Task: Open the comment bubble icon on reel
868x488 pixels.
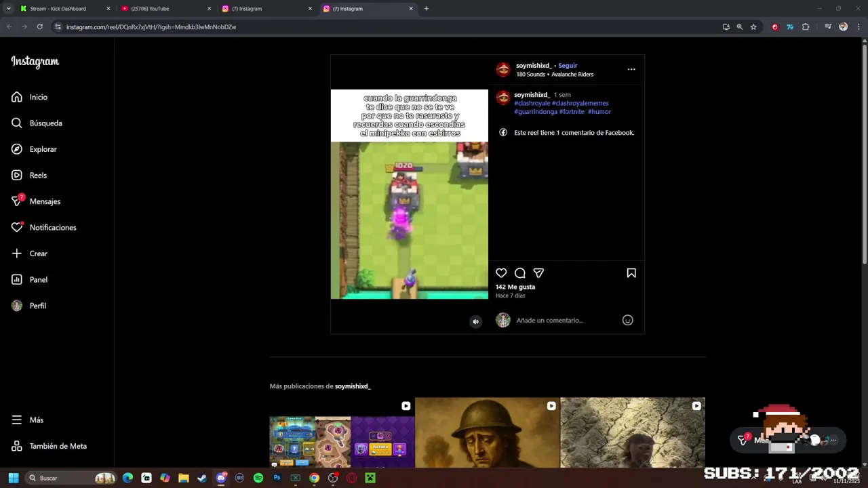Action: 520,273
